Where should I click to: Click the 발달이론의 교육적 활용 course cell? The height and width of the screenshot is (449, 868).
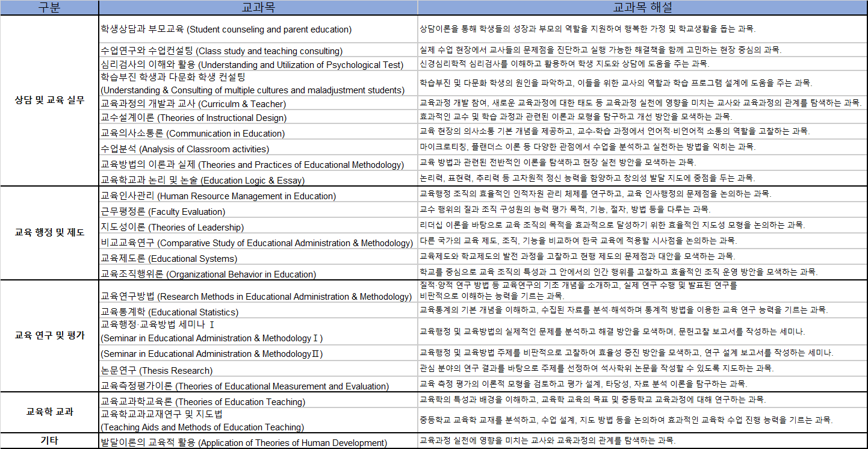coord(243,442)
